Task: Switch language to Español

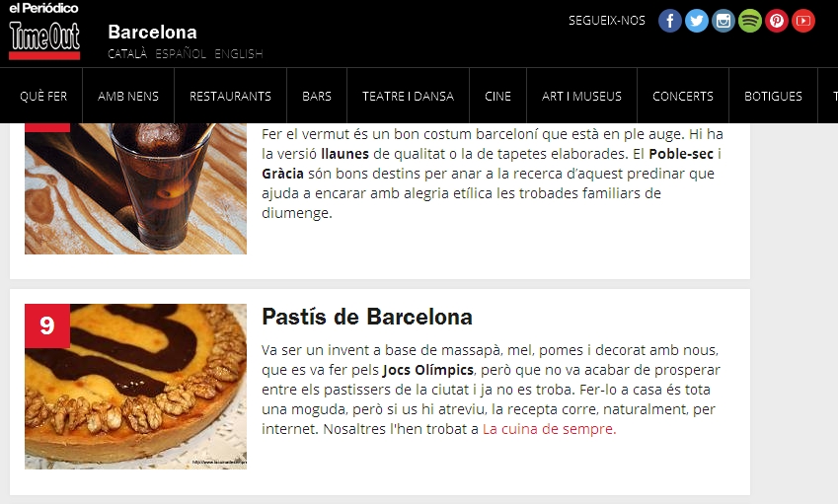Action: (181, 53)
